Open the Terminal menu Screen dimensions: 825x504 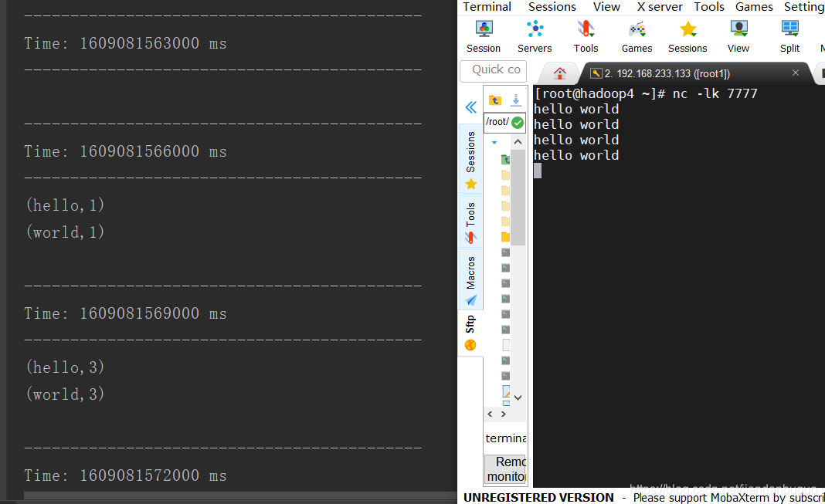[487, 7]
